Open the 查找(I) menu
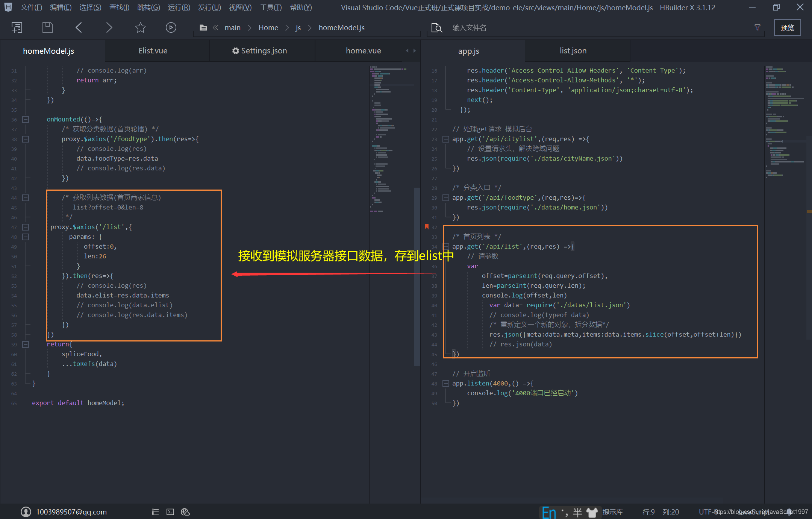The width and height of the screenshot is (812, 519). (119, 8)
